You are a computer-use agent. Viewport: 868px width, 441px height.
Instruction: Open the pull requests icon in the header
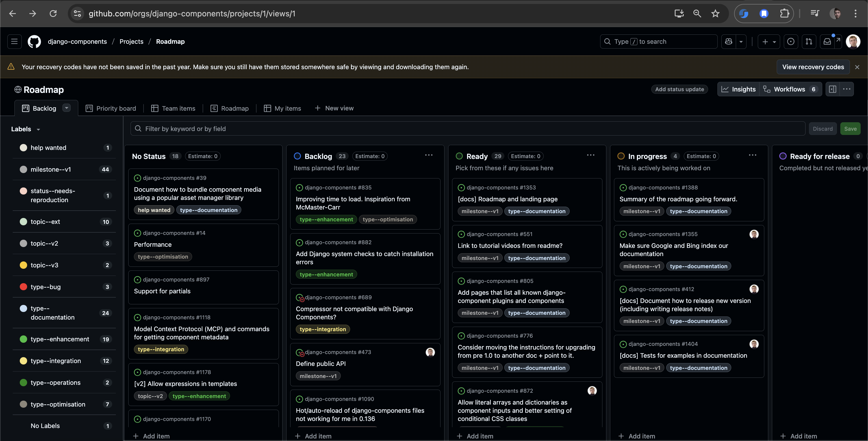(809, 42)
